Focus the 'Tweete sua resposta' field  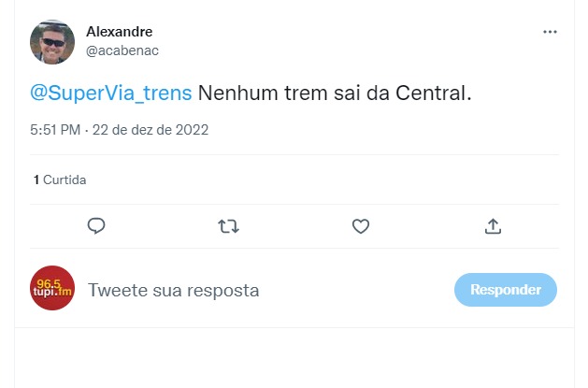coord(173,290)
